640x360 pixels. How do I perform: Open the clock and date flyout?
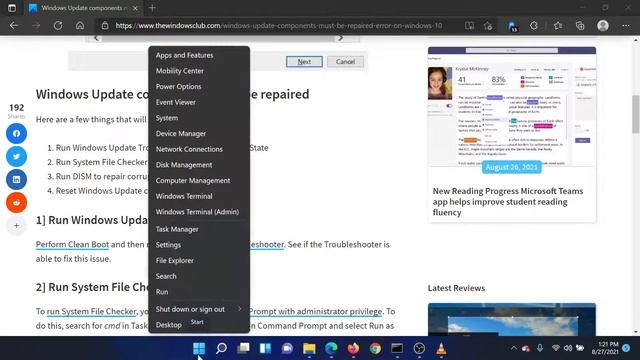coord(605,348)
